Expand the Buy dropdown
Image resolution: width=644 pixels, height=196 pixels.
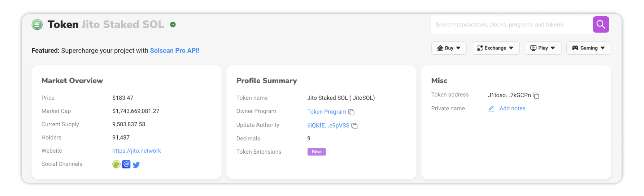coord(449,48)
